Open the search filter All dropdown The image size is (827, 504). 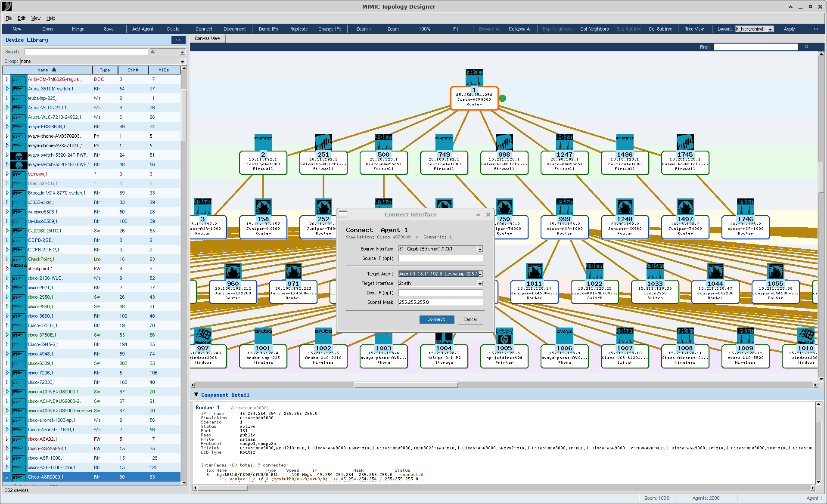[182, 52]
